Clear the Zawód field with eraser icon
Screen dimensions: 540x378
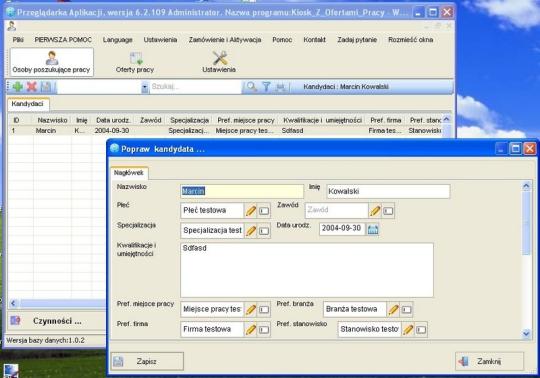point(388,211)
